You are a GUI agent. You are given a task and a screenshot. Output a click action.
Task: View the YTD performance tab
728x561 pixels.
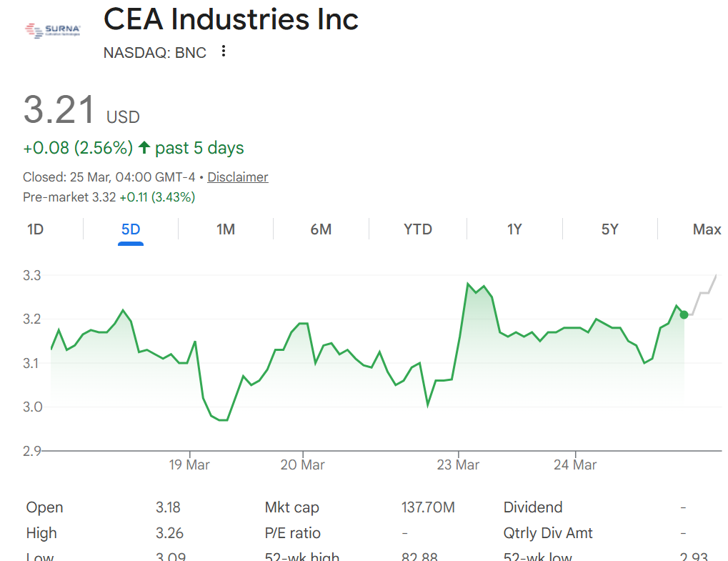tap(417, 229)
